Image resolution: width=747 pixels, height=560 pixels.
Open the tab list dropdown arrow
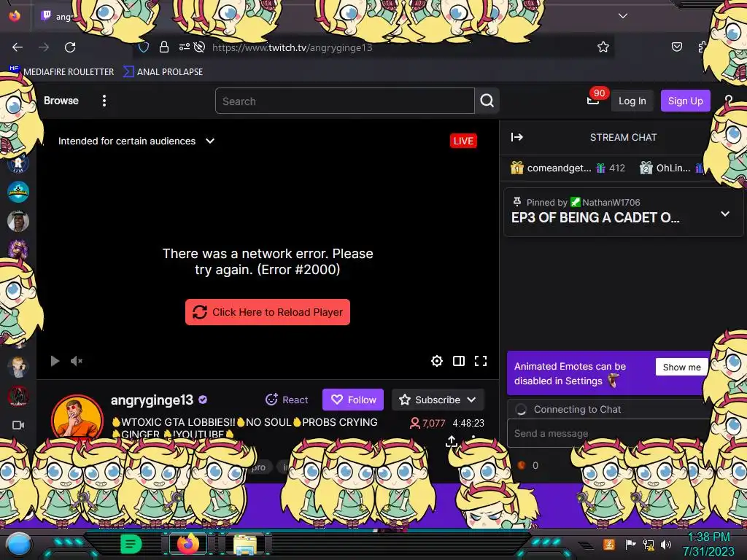tap(623, 16)
